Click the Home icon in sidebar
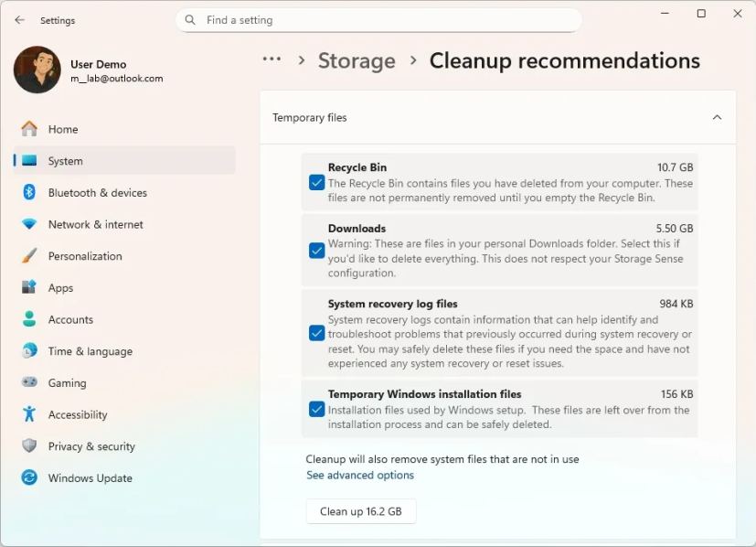756x547 pixels. 29,129
